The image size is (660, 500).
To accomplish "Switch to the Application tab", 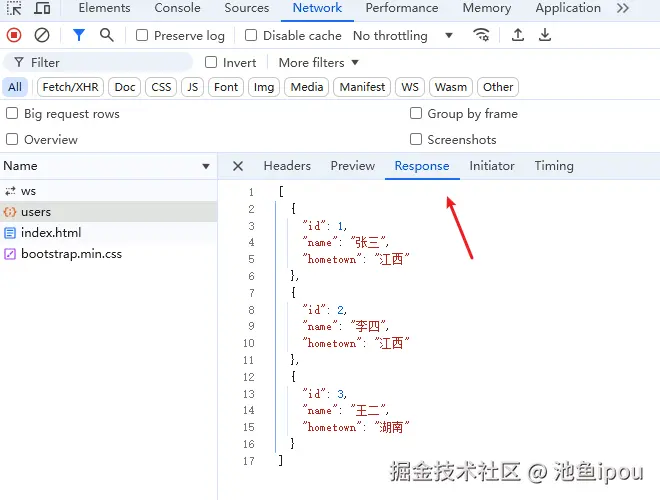I will click(568, 8).
